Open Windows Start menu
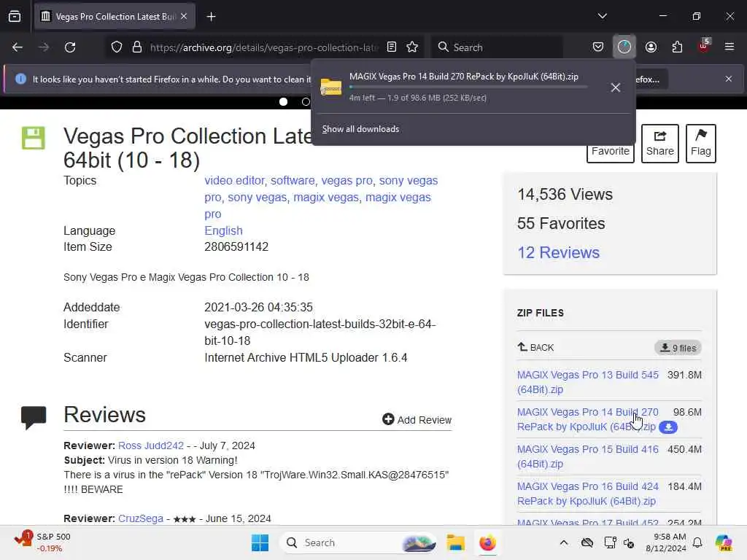 coord(260,542)
